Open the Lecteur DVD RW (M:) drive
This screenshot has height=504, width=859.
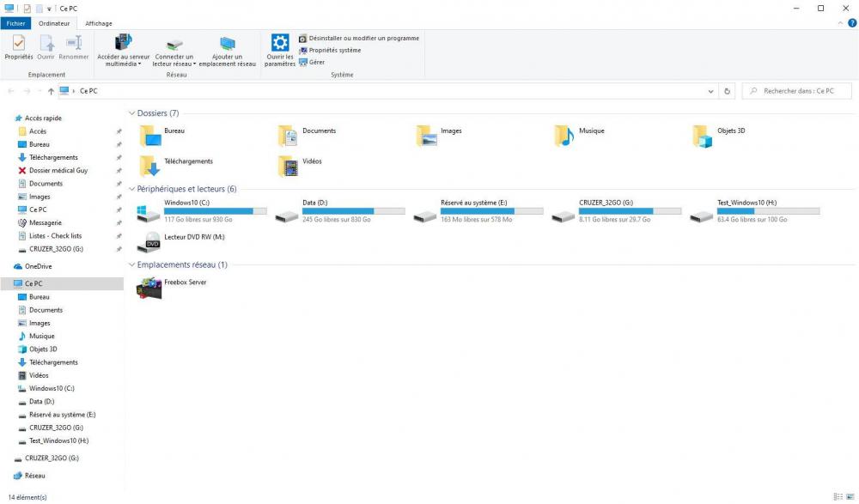(x=152, y=241)
